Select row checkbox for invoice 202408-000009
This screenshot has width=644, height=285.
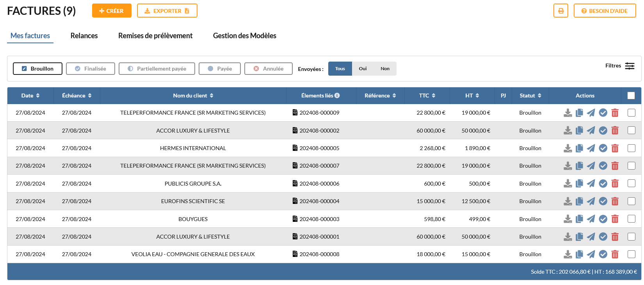[x=632, y=113]
